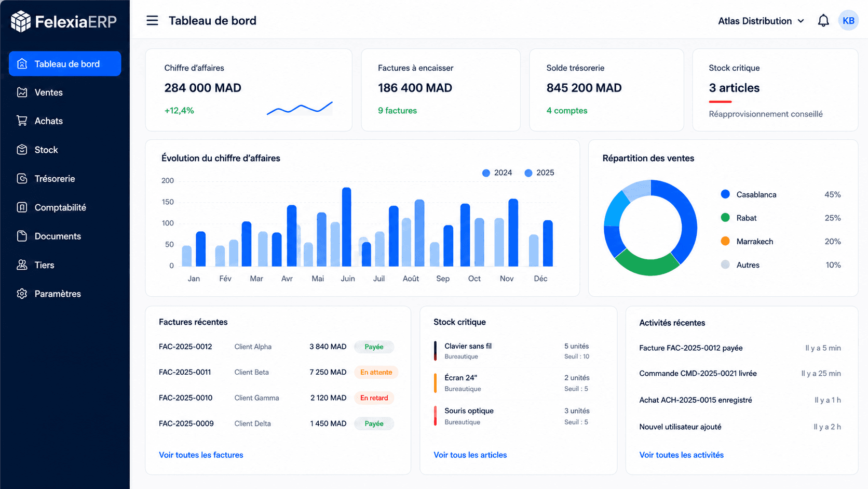Click the file icon beside Documents
This screenshot has width=868, height=489.
click(x=22, y=236)
